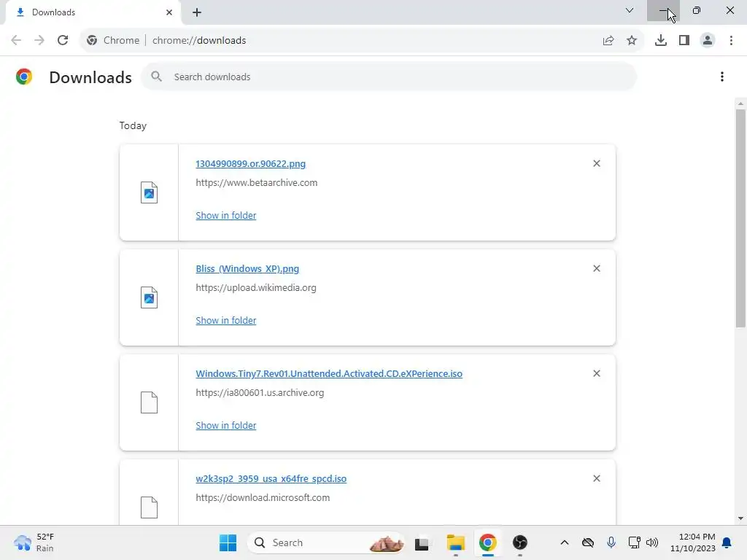The width and height of the screenshot is (747, 560).
Task: Click the Search downloads field
Action: tap(388, 77)
